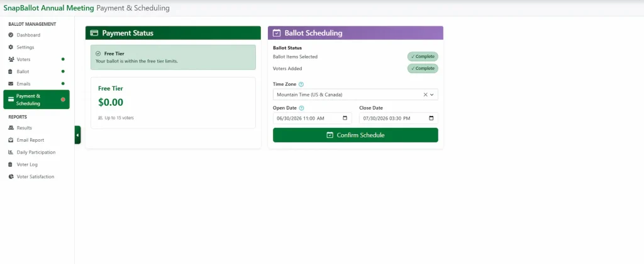Click the Results ballot box icon
Screen dimensions: 644x264
[x=11, y=128]
